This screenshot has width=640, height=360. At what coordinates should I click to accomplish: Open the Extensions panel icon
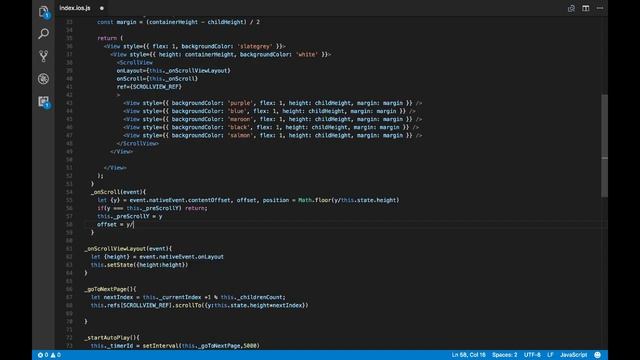click(43, 101)
